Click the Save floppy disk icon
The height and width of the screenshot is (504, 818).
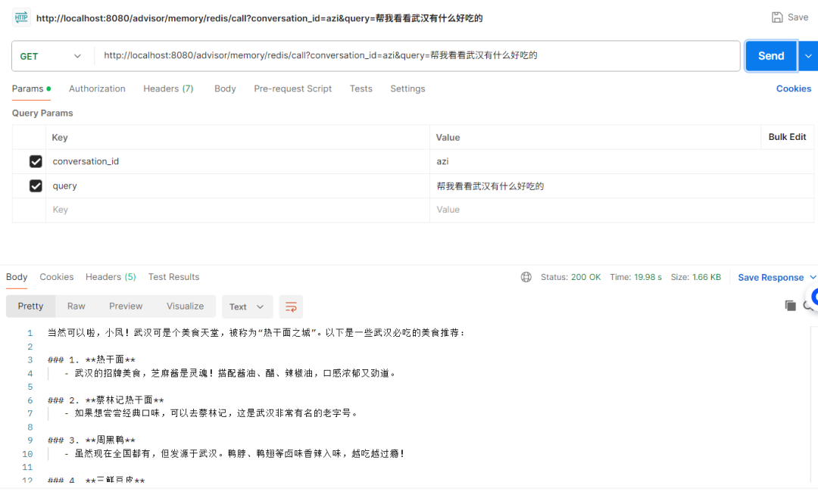pos(777,17)
